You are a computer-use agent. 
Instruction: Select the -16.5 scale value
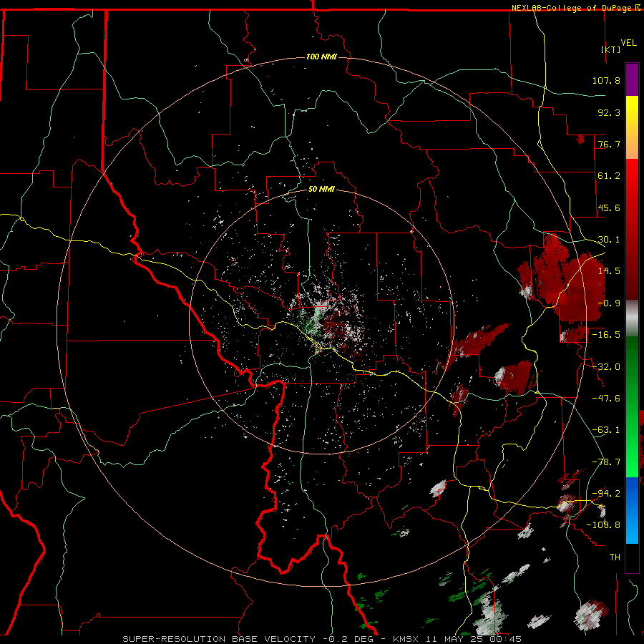pyautogui.click(x=606, y=335)
